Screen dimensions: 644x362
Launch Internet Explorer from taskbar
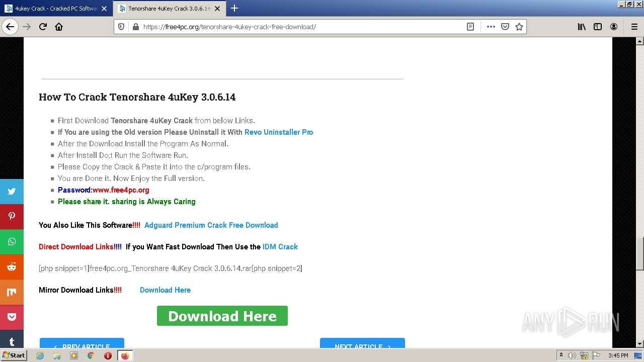point(40,355)
